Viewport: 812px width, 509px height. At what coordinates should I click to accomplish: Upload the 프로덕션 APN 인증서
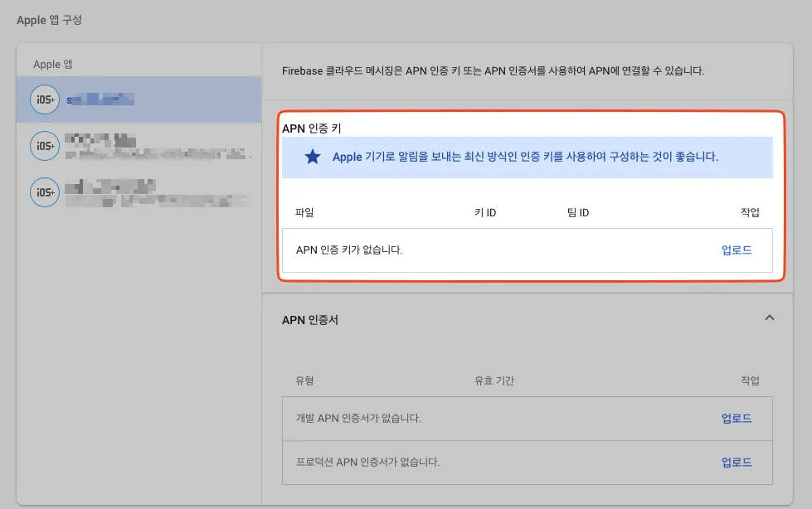coord(737,463)
